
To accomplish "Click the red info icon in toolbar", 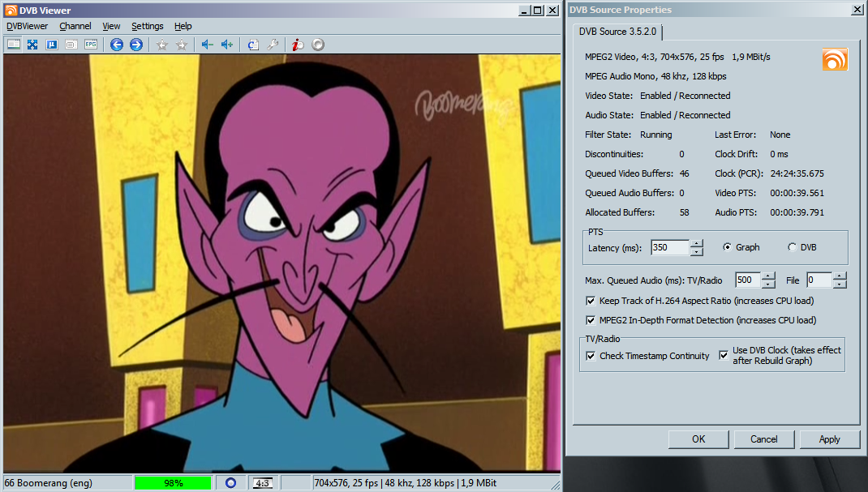I will (x=298, y=45).
